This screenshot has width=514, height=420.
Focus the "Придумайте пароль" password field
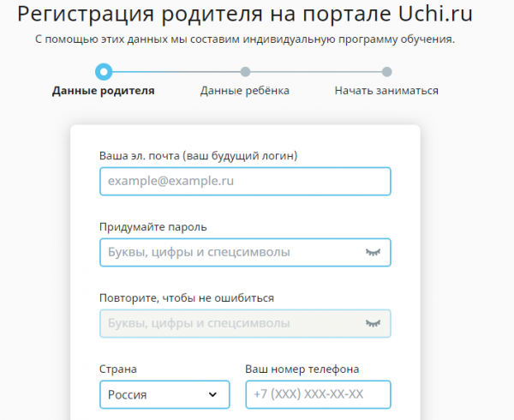click(245, 253)
